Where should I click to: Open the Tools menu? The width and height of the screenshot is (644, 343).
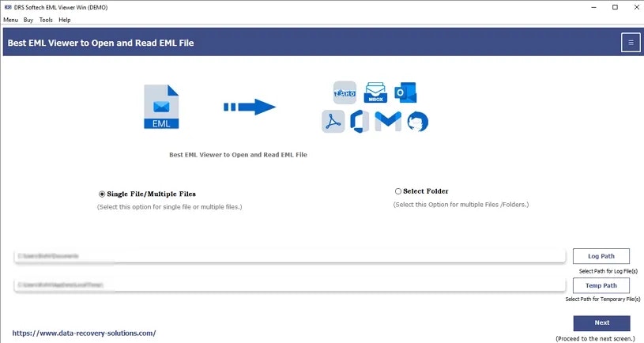pos(46,20)
